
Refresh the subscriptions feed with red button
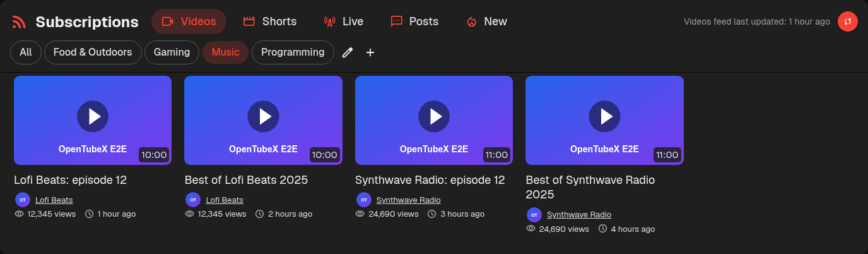[848, 21]
